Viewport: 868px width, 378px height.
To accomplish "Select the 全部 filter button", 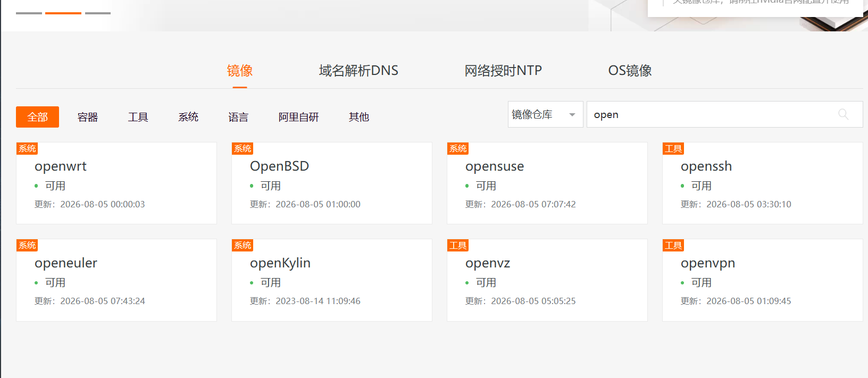I will (37, 117).
